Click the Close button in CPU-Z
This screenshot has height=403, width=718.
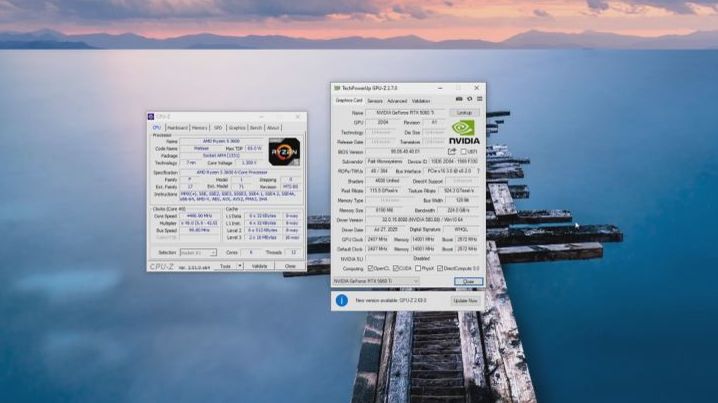coord(290,266)
